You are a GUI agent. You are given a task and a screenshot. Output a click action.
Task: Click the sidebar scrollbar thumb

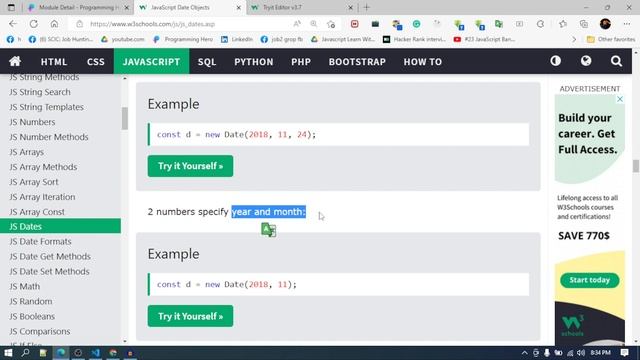click(x=124, y=118)
